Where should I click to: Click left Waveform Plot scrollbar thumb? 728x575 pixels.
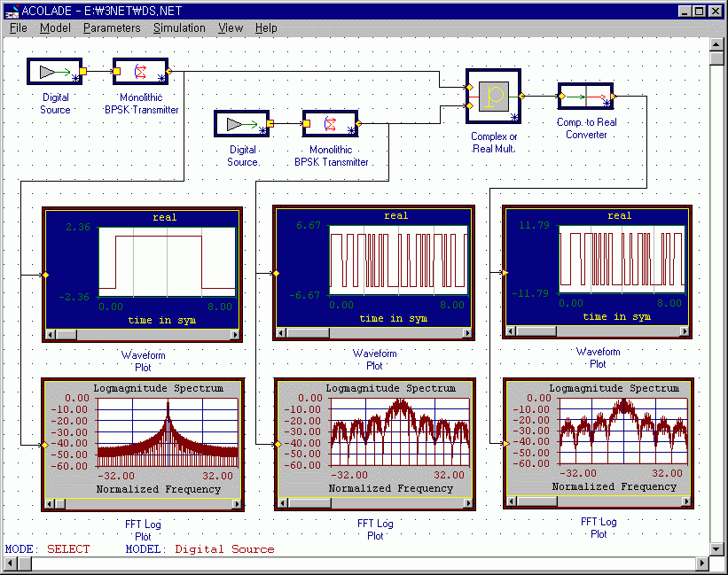[67, 334]
